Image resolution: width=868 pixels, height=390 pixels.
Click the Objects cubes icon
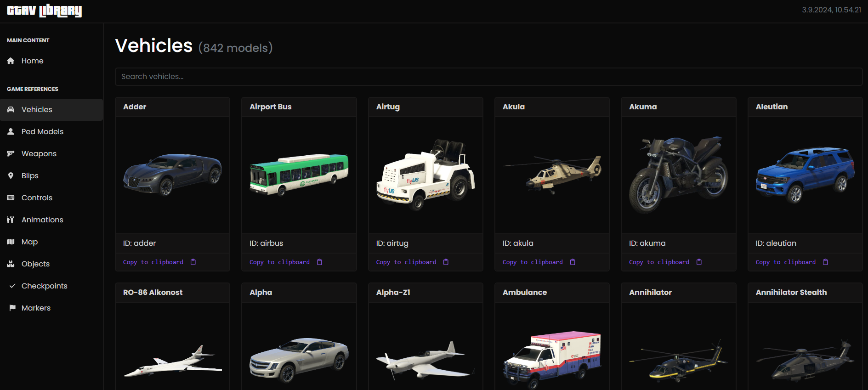click(x=11, y=264)
